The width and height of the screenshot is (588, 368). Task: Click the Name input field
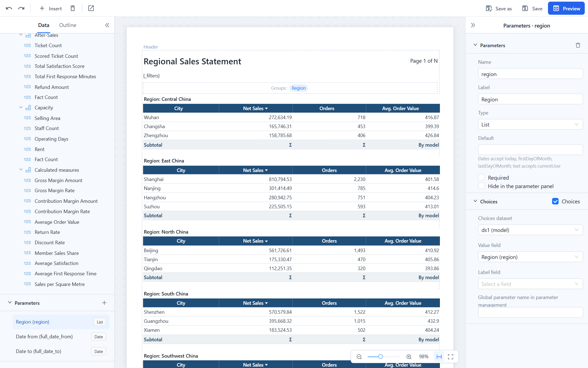(x=530, y=74)
